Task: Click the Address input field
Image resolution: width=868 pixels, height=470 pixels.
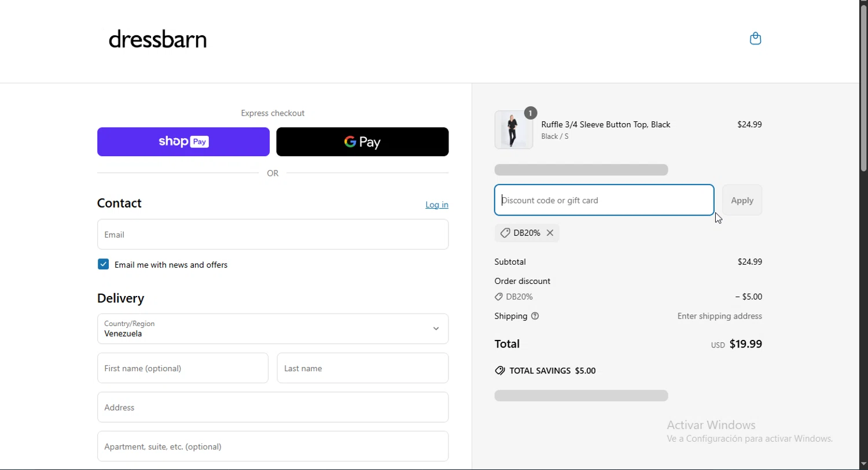Action: [x=273, y=408]
